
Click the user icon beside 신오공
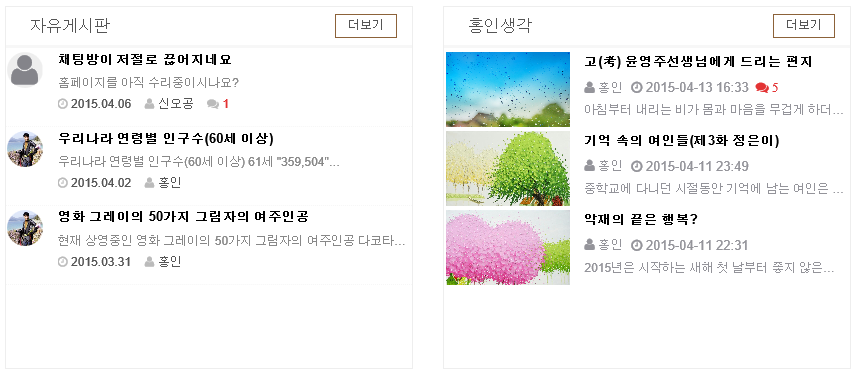tap(149, 104)
